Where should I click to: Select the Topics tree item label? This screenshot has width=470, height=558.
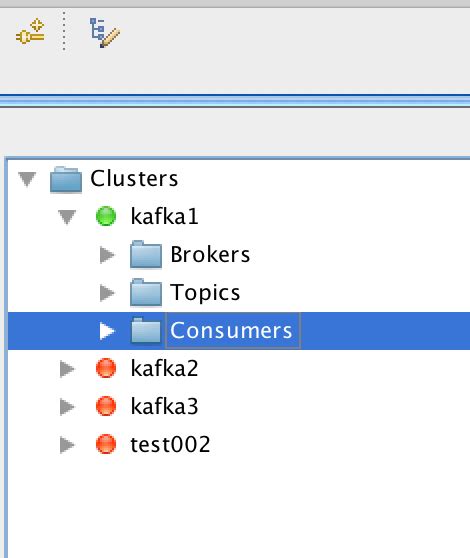click(205, 293)
